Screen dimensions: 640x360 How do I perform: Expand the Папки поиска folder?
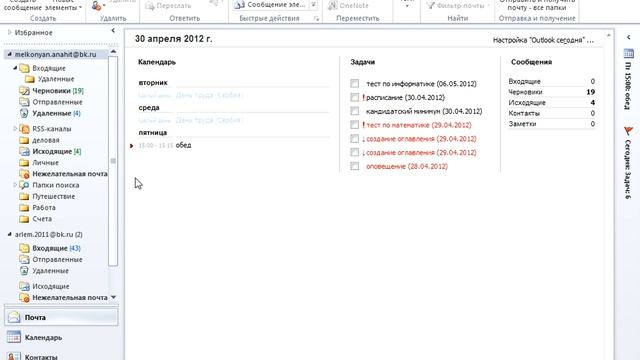tap(15, 185)
